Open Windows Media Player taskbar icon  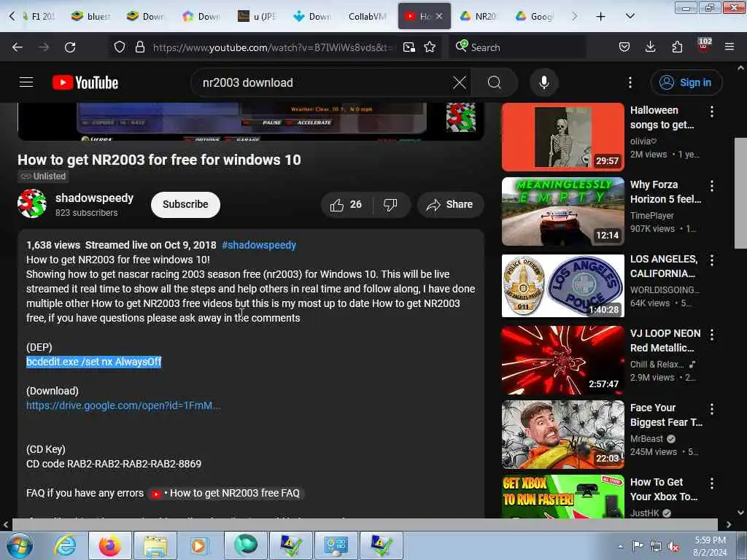pos(198,545)
